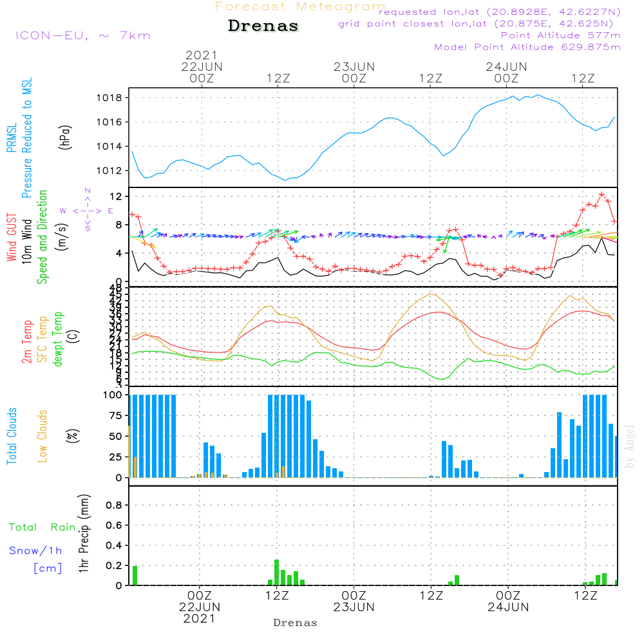
Task: Click the "1018" pressure axis value
Action: pos(109,98)
